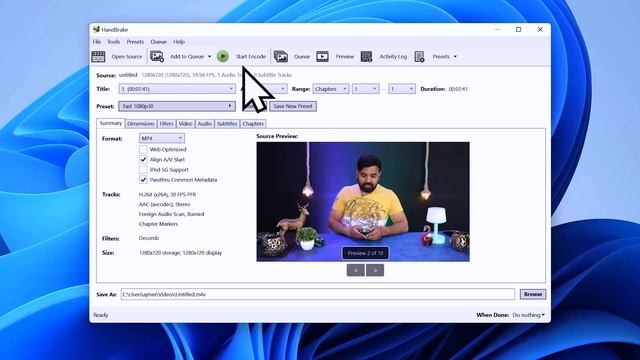Switch to the Filters tab
640x360 pixels.
click(x=166, y=124)
